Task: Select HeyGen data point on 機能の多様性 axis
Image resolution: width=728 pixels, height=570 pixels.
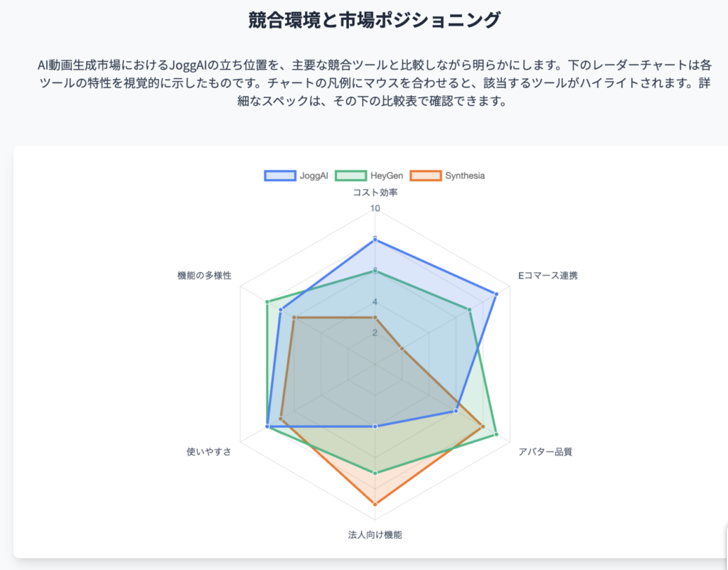Action: tap(267, 302)
